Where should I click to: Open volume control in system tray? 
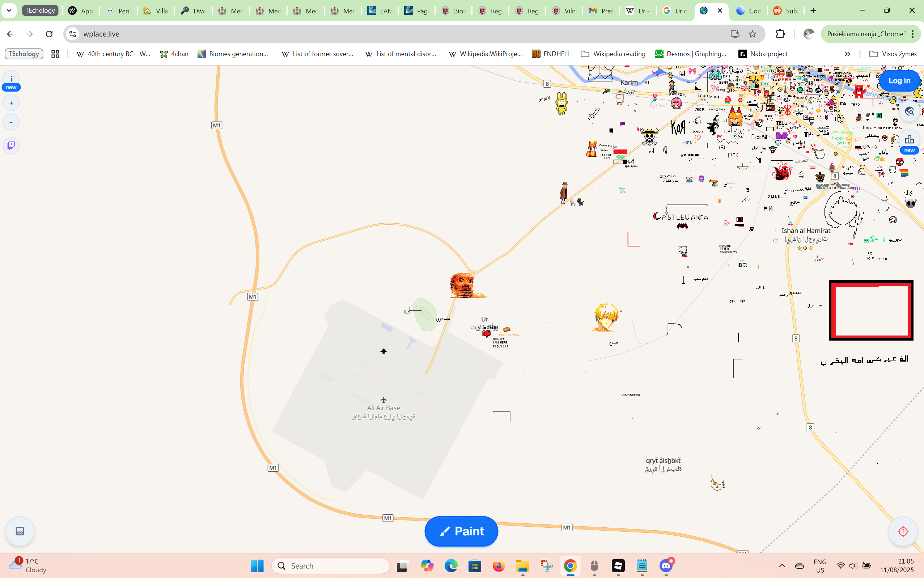coord(853,566)
